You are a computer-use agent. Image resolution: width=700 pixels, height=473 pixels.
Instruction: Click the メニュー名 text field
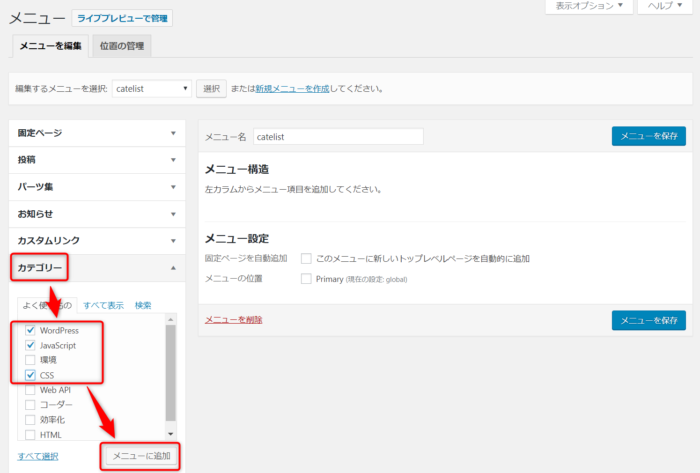click(337, 136)
